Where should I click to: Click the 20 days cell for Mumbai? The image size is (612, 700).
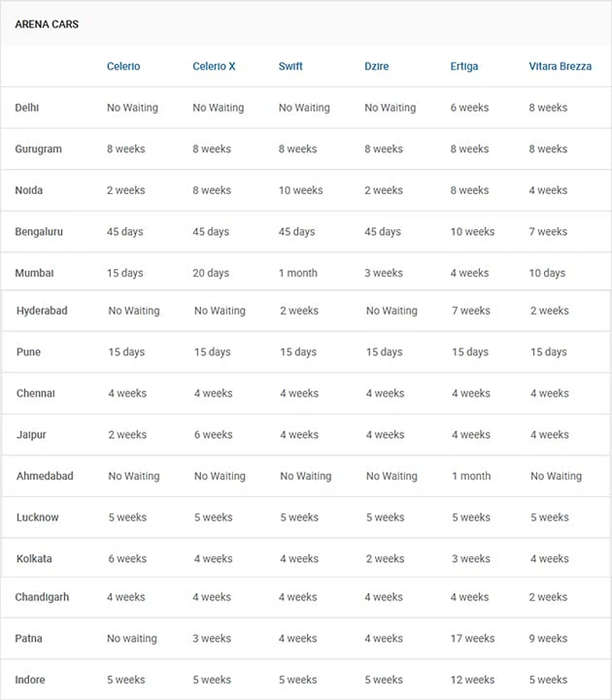click(211, 273)
